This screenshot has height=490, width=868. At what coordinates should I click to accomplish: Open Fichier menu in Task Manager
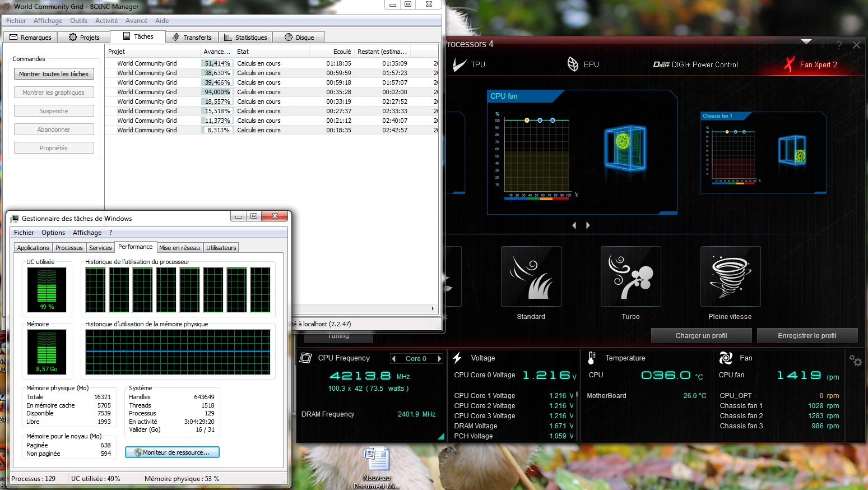[x=24, y=233]
